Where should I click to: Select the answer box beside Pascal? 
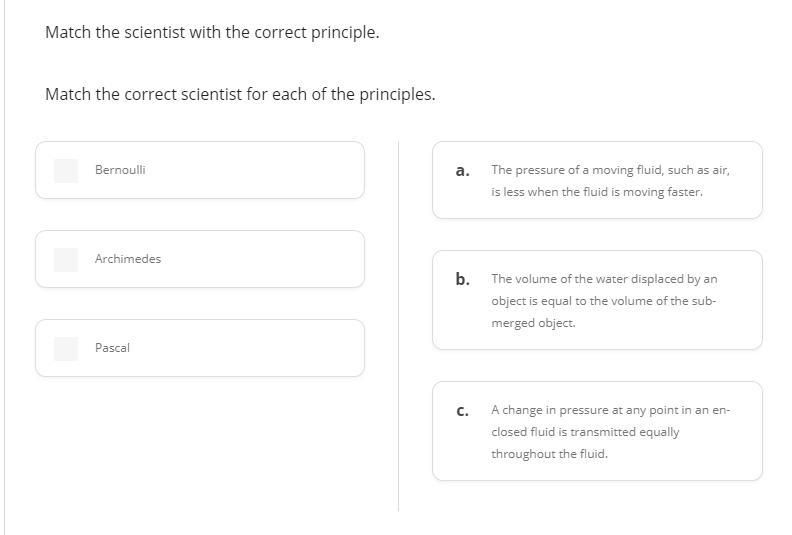(x=66, y=349)
